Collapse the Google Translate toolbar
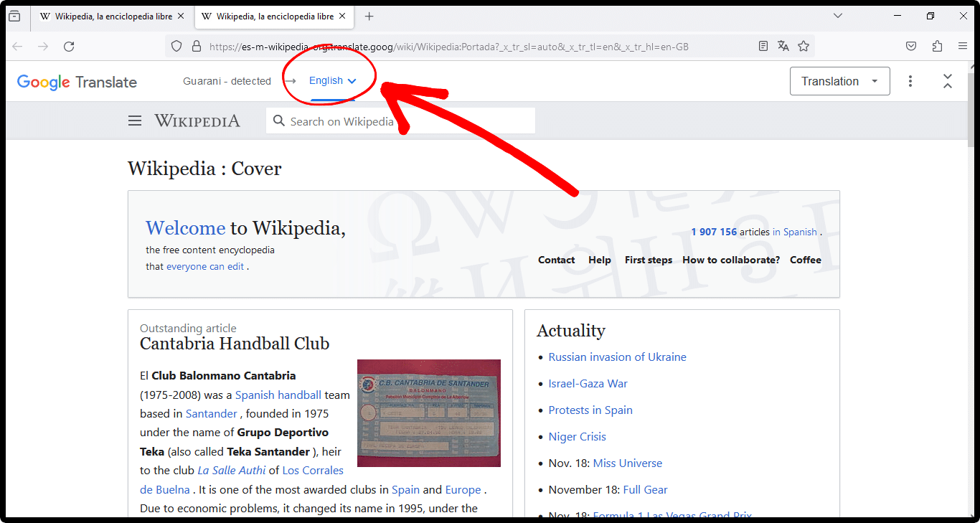 tap(948, 81)
